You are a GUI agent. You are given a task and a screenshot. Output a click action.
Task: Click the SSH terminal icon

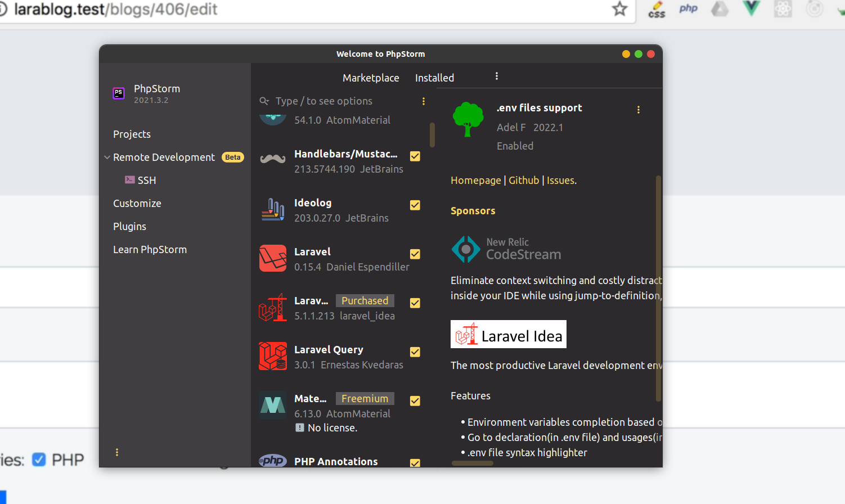[x=130, y=180]
